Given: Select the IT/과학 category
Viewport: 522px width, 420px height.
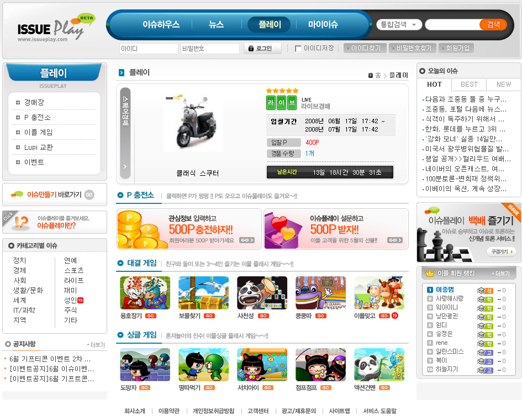Looking at the screenshot, I should point(24,311).
